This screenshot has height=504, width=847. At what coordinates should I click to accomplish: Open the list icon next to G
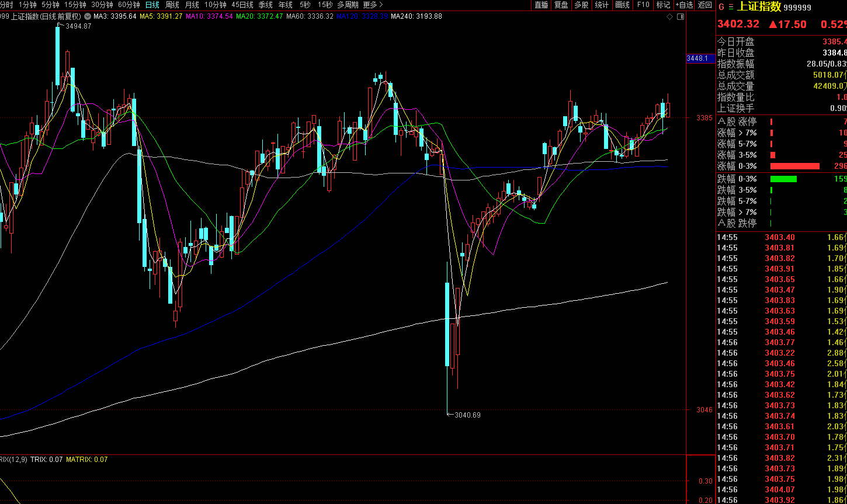point(730,7)
